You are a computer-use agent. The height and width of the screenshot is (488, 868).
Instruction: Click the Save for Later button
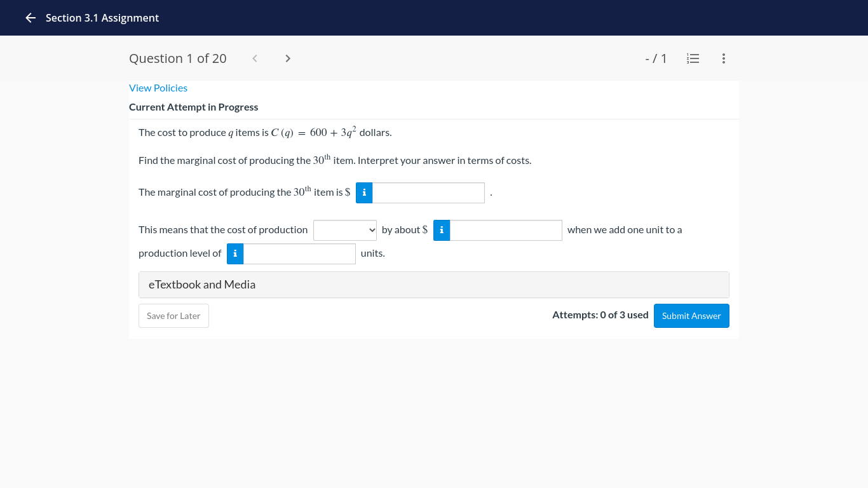(173, 315)
